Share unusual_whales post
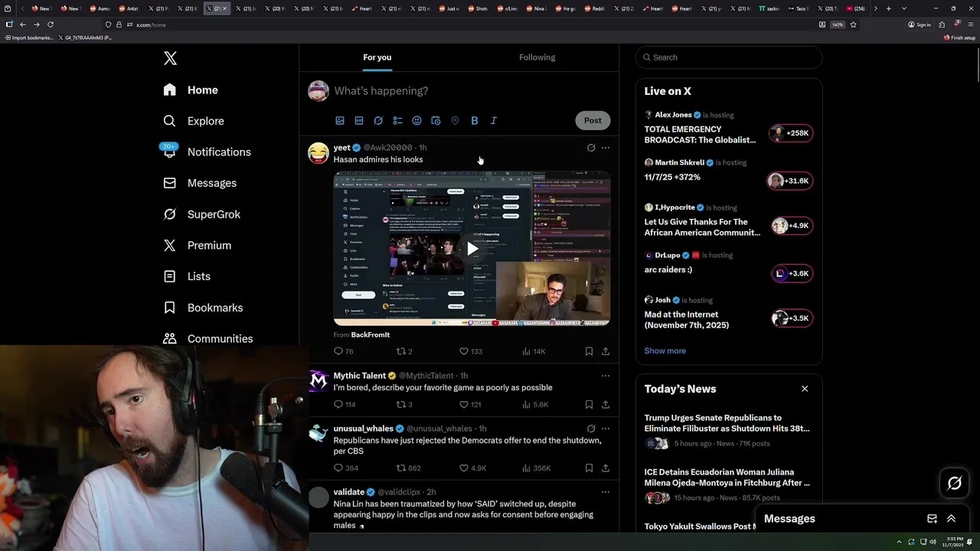 tap(606, 468)
